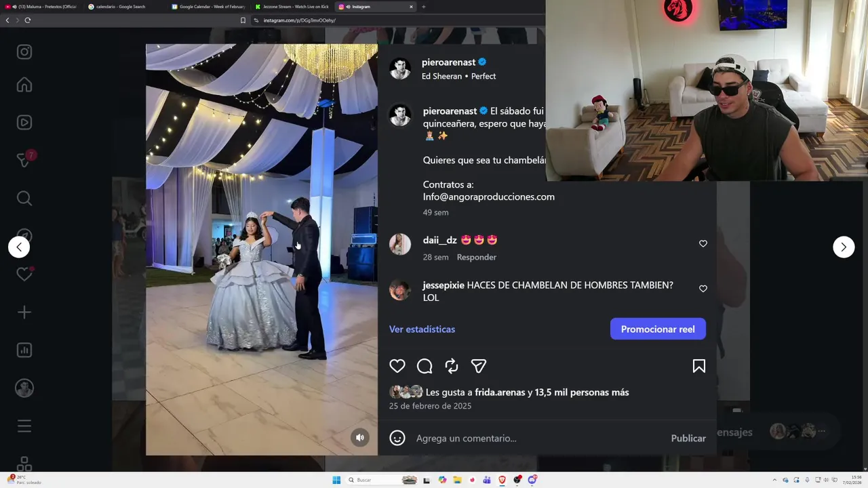Open comment bubble icon under post
868x488 pixels.
click(x=425, y=366)
